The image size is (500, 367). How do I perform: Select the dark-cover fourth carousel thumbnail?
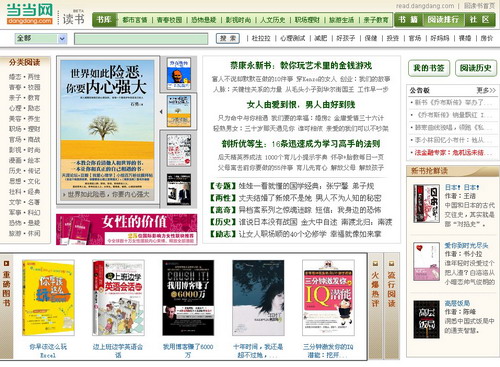[179, 189]
